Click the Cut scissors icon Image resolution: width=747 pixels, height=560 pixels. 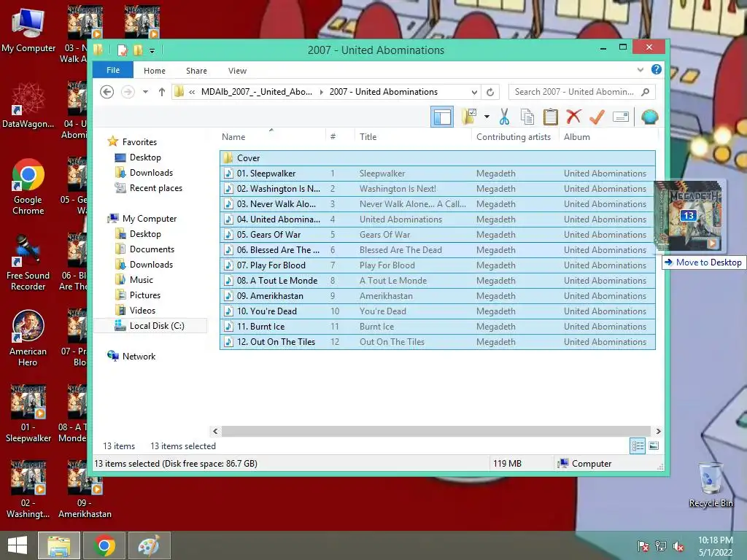[504, 117]
